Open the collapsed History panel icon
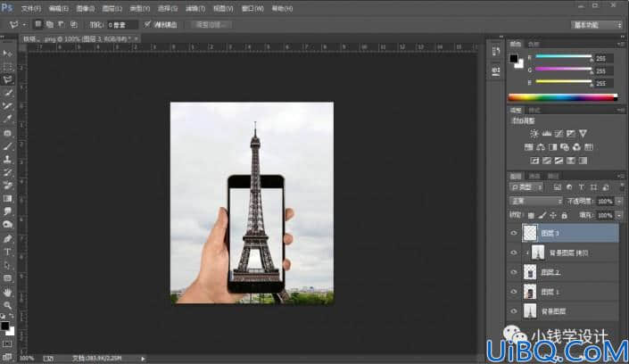The width and height of the screenshot is (629, 364). pyautogui.click(x=496, y=52)
